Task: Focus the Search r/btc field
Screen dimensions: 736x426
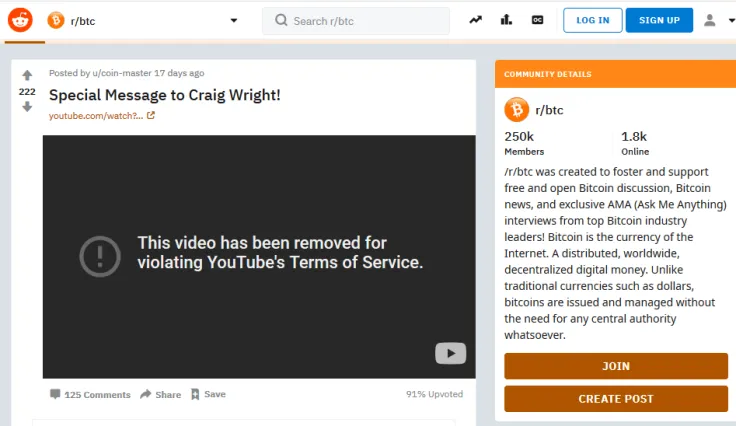Action: 360,20
